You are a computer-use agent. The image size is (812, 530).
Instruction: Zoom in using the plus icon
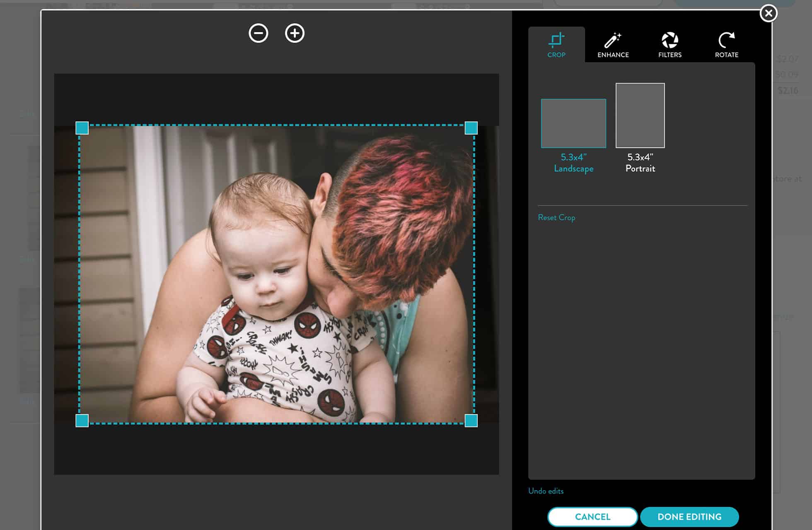[294, 34]
